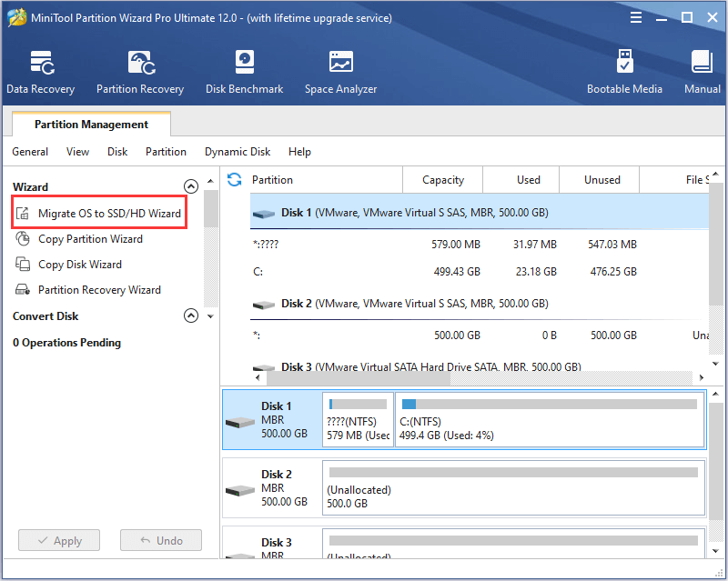Open the Partition Recovery Wizard link
Image resolution: width=728 pixels, height=581 pixels.
[99, 289]
